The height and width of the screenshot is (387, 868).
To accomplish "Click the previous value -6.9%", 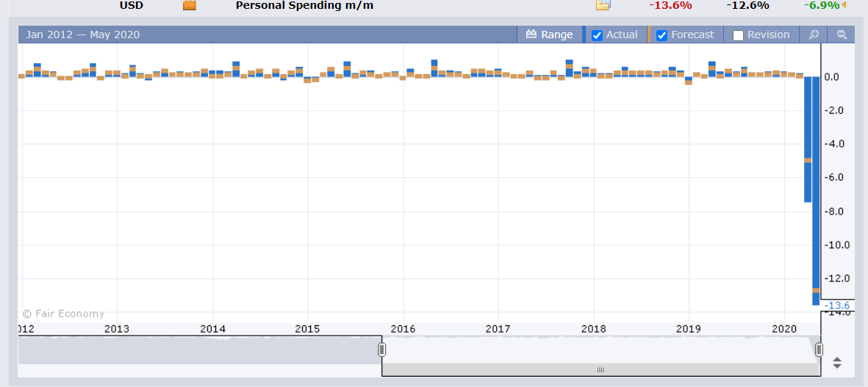I will coord(822,6).
